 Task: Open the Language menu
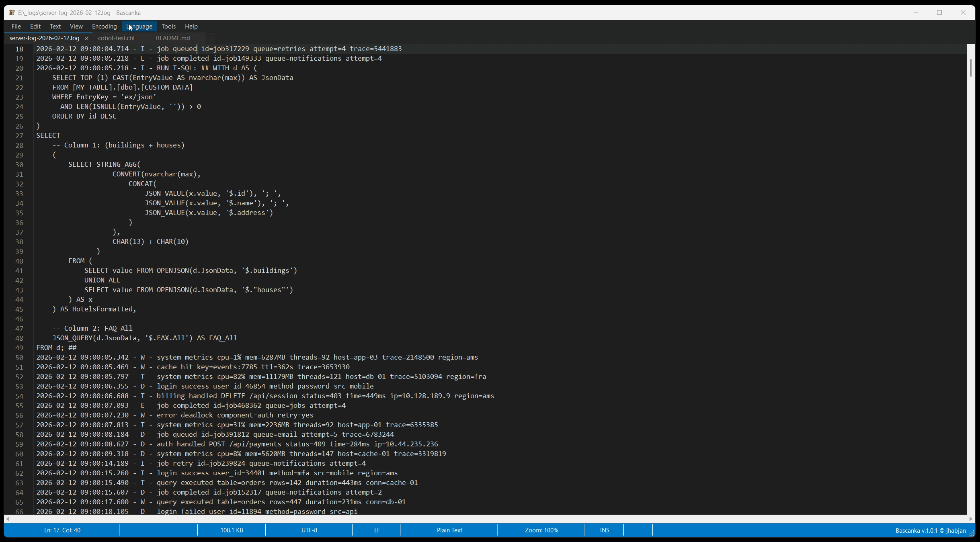[x=139, y=26]
